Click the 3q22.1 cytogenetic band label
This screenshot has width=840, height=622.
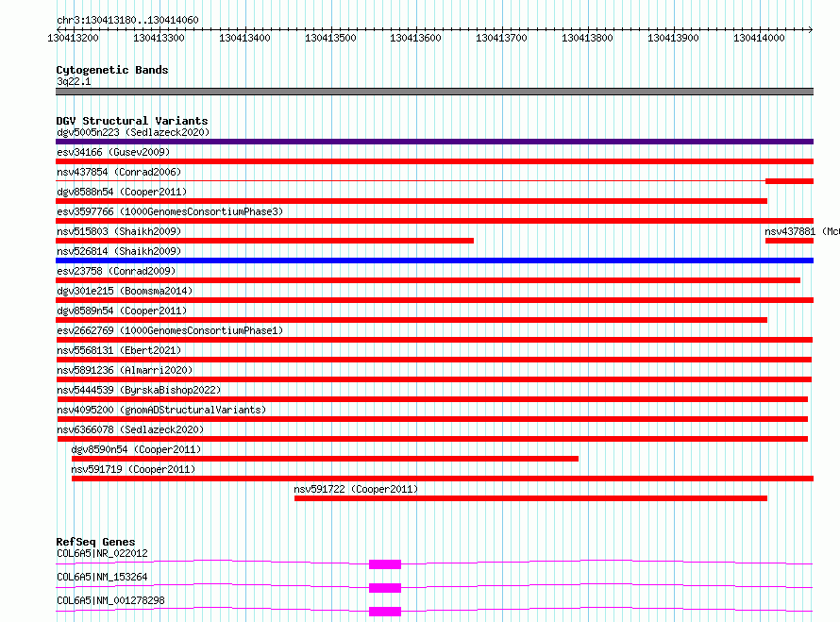coord(74,81)
